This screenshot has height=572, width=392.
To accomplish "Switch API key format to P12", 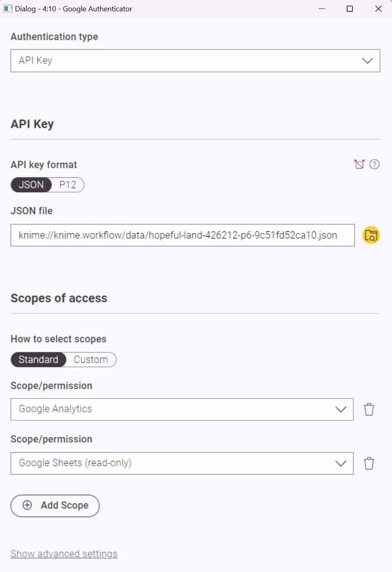I will (x=67, y=185).
